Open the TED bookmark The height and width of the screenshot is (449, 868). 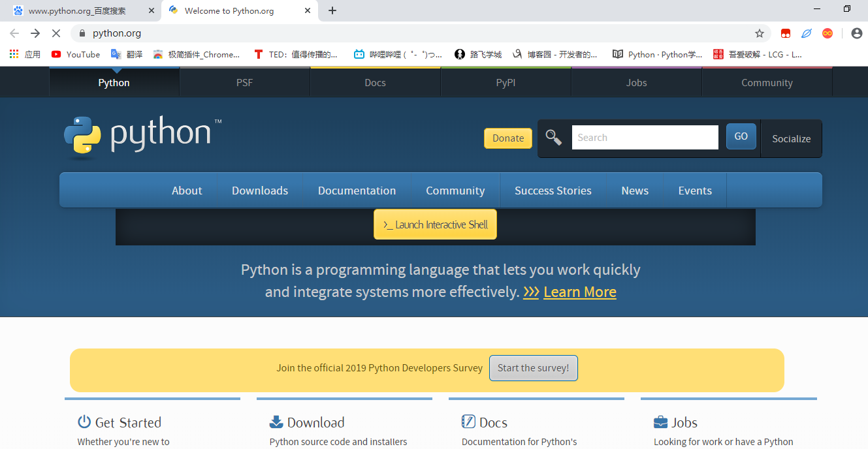pyautogui.click(x=296, y=55)
